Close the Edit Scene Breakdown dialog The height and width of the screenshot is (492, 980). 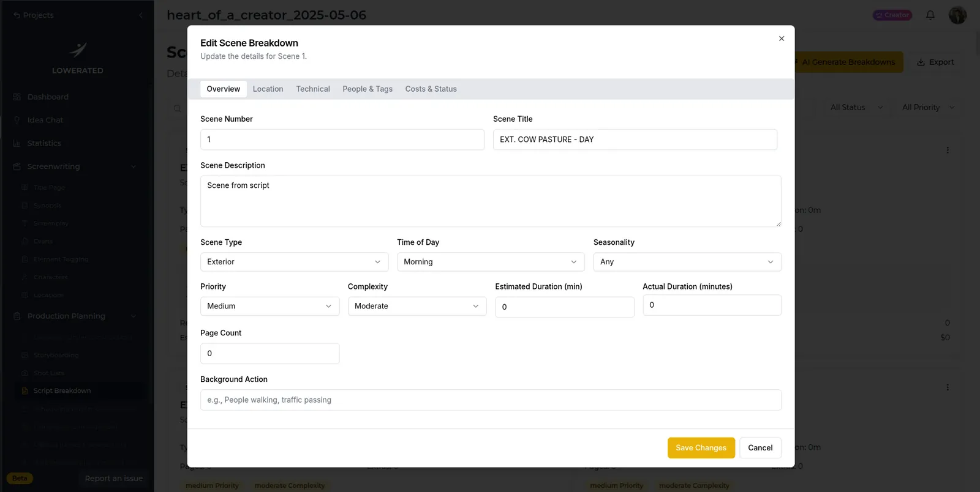[782, 39]
